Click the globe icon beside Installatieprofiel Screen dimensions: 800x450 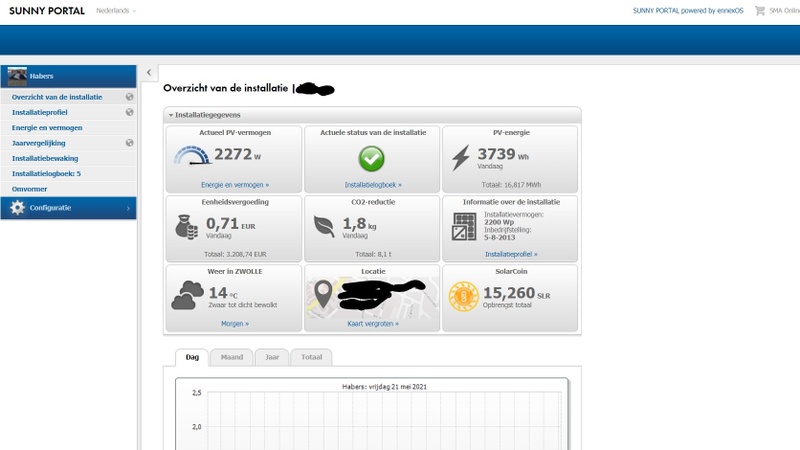130,112
